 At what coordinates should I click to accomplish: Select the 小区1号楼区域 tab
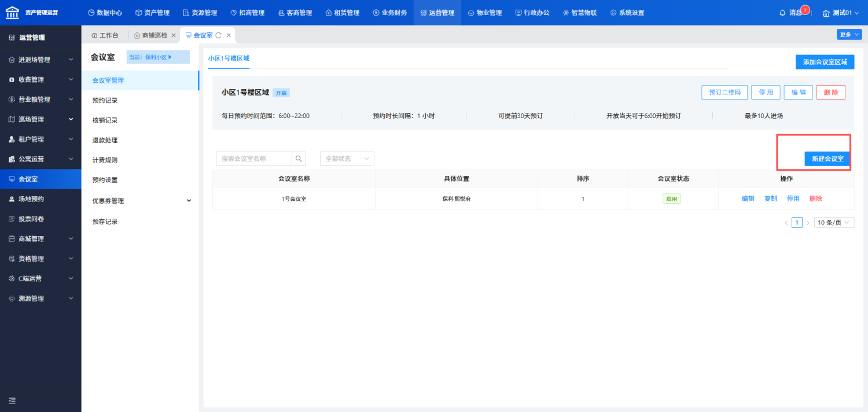(229, 58)
